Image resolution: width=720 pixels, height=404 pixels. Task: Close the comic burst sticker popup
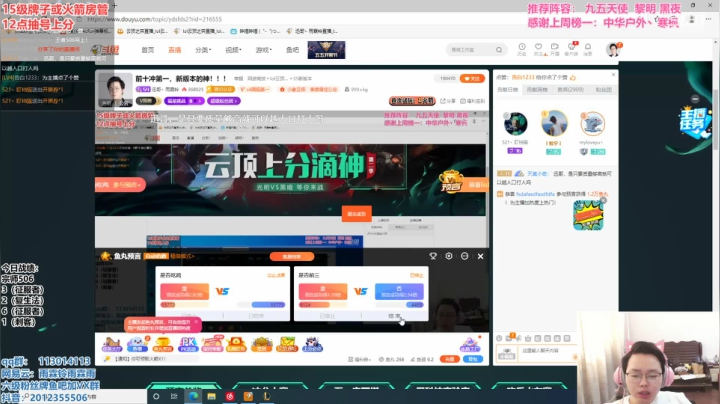coord(603,200)
